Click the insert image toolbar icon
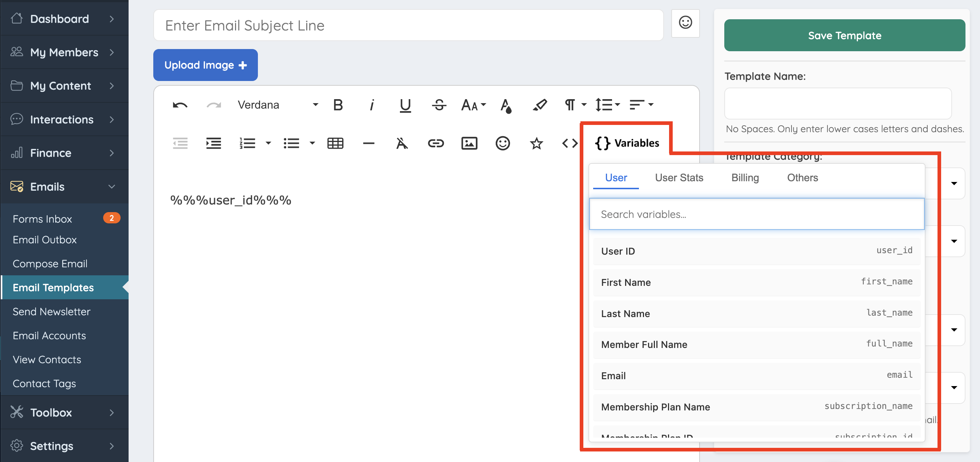980x462 pixels. [x=469, y=143]
